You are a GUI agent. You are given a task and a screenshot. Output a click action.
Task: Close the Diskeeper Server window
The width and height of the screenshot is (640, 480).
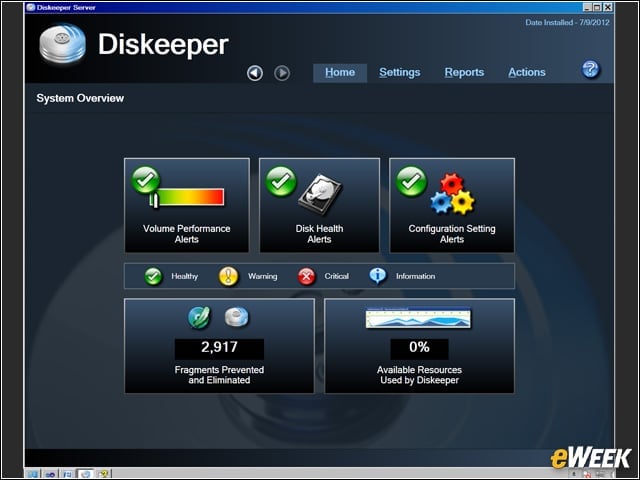[608, 7]
